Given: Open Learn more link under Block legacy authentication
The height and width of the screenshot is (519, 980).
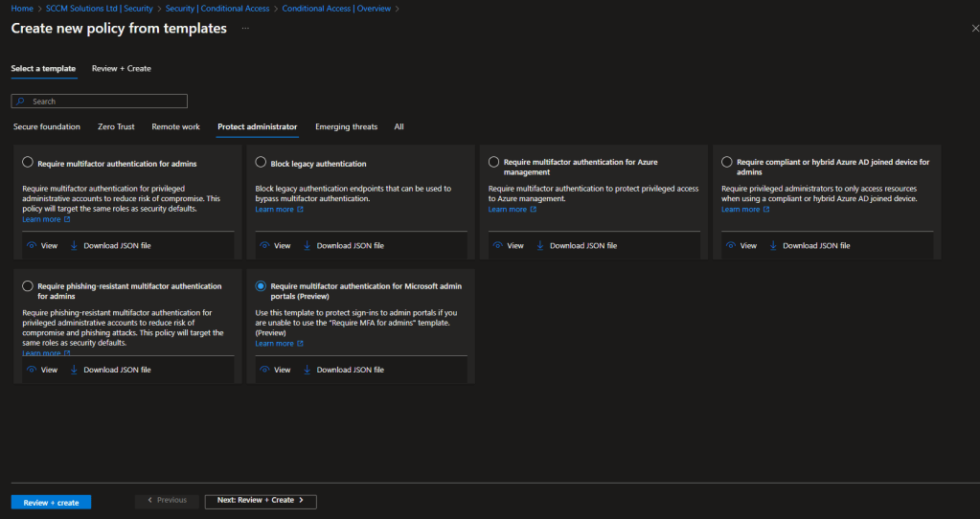Looking at the screenshot, I should tap(274, 209).
